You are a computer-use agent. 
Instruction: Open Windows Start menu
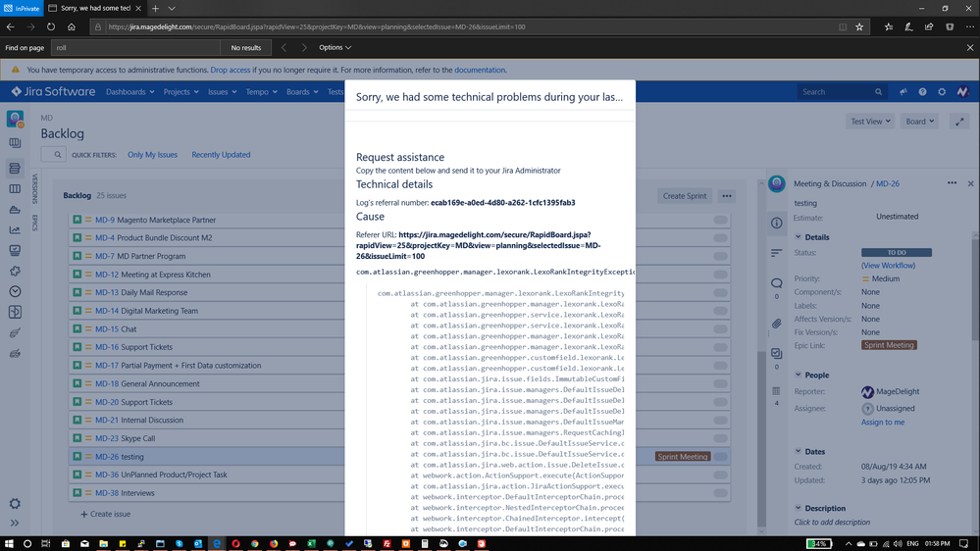9,543
